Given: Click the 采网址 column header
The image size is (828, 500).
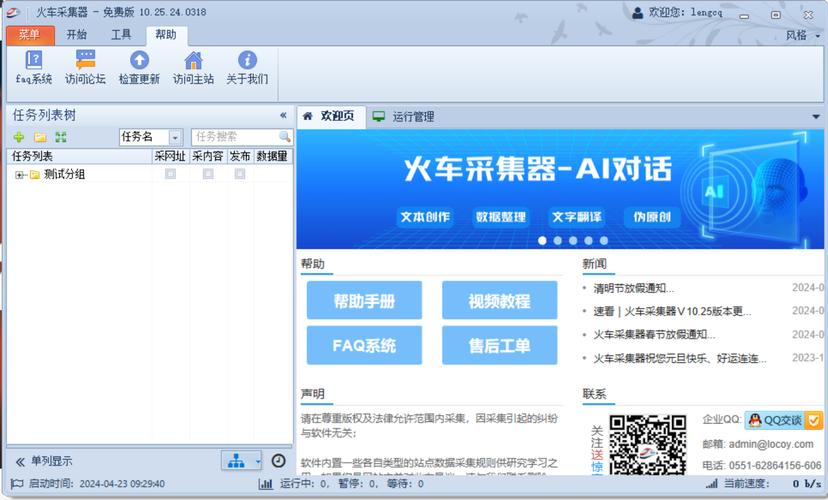Looking at the screenshot, I should (x=170, y=156).
